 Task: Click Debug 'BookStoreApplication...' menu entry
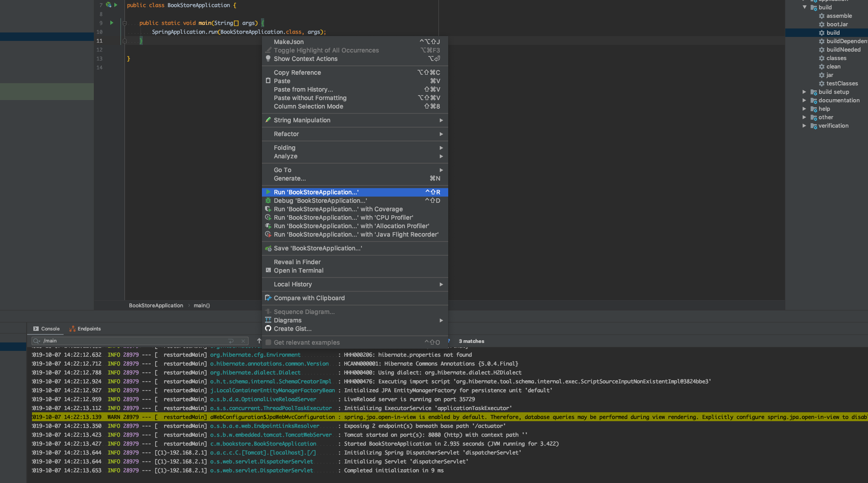(320, 201)
